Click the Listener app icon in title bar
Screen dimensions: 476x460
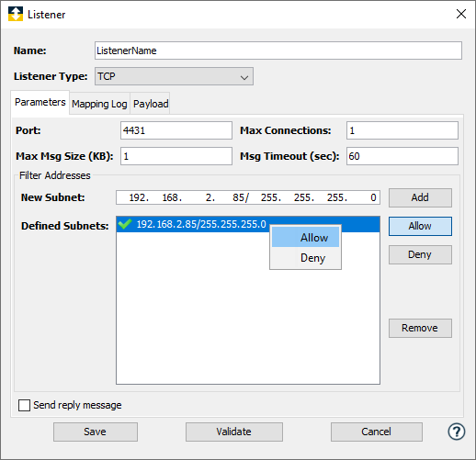coord(16,14)
